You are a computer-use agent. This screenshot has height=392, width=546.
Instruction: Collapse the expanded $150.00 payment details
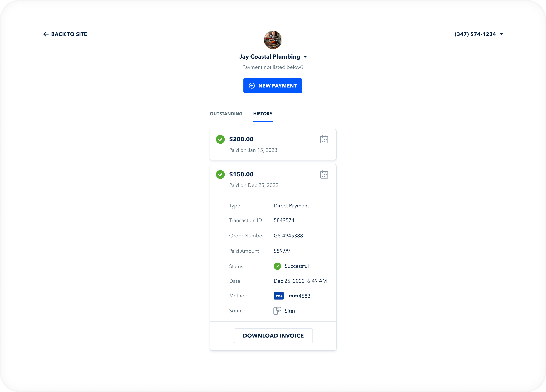coord(273,179)
